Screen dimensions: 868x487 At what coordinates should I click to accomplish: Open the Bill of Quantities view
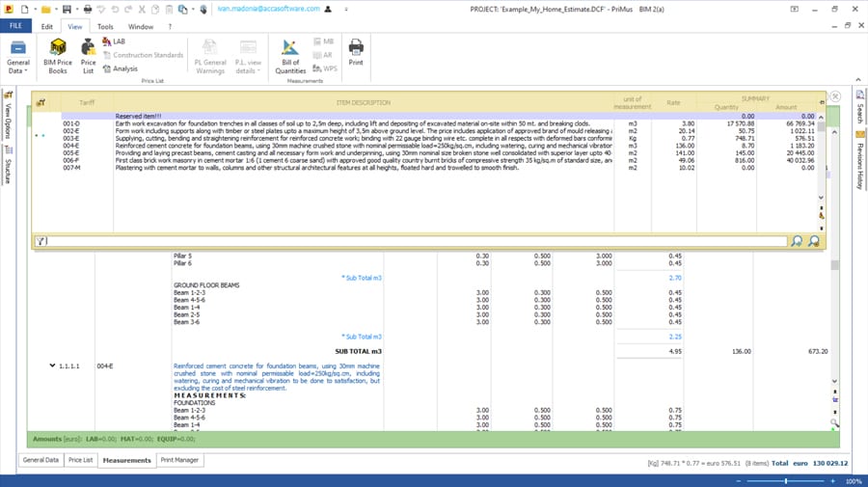point(290,56)
